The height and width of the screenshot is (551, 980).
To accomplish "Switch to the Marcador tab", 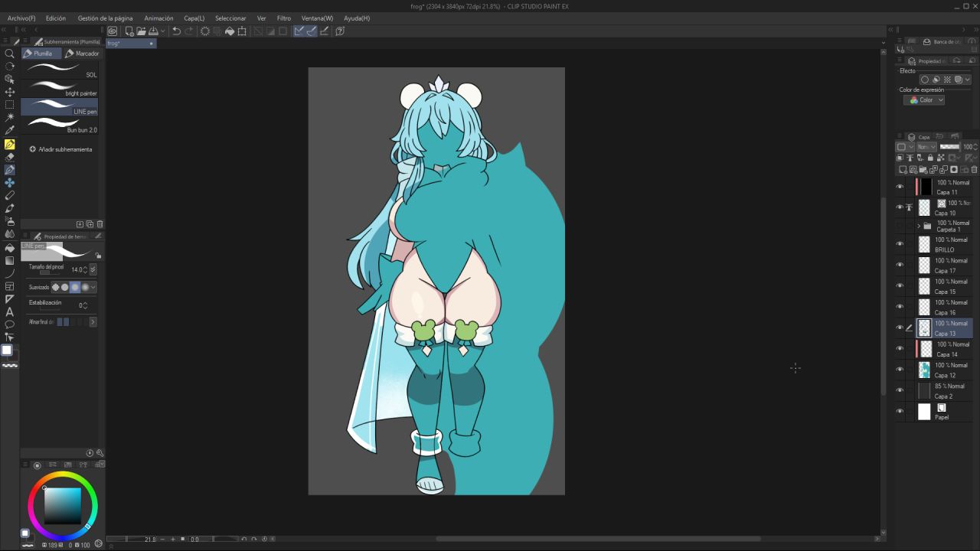I will click(x=83, y=54).
